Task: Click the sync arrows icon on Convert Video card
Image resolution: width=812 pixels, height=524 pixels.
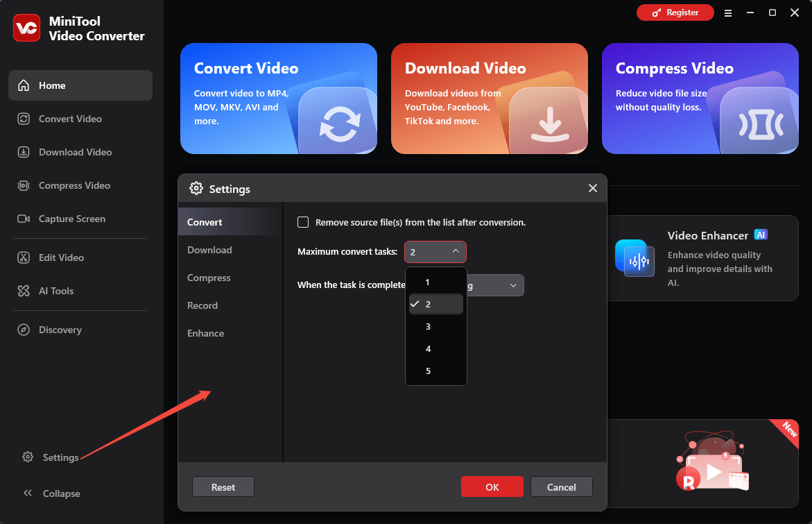Action: click(x=340, y=124)
